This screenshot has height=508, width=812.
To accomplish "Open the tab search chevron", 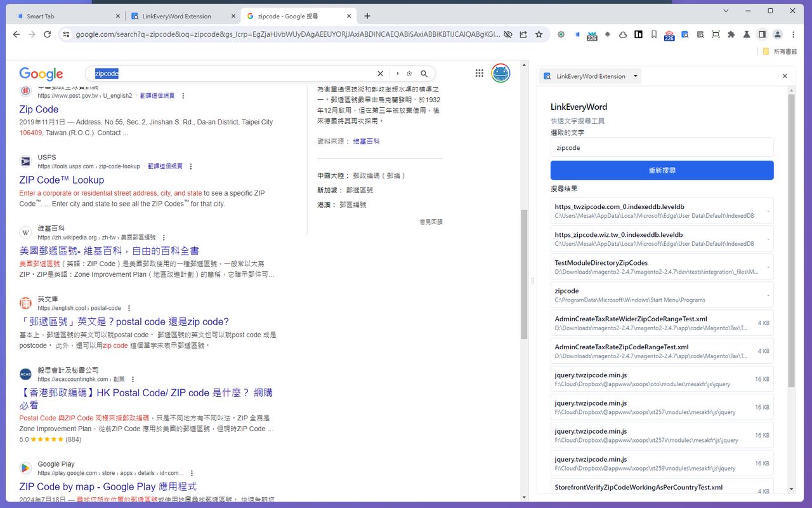I will tap(726, 11).
